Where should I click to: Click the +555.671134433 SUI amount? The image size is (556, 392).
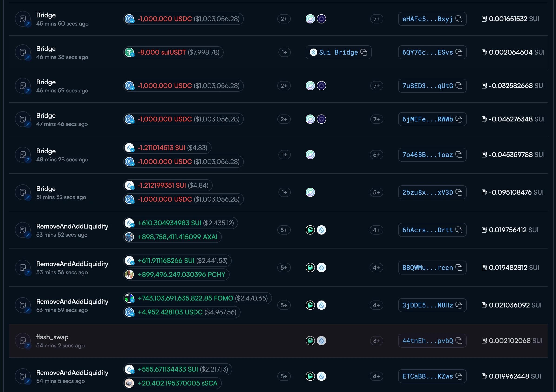[168, 369]
